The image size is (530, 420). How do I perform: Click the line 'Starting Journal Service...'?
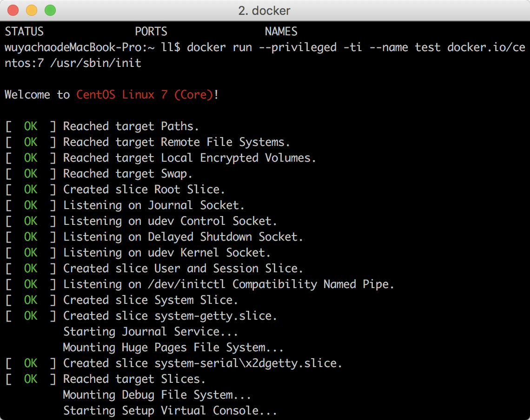point(151,332)
